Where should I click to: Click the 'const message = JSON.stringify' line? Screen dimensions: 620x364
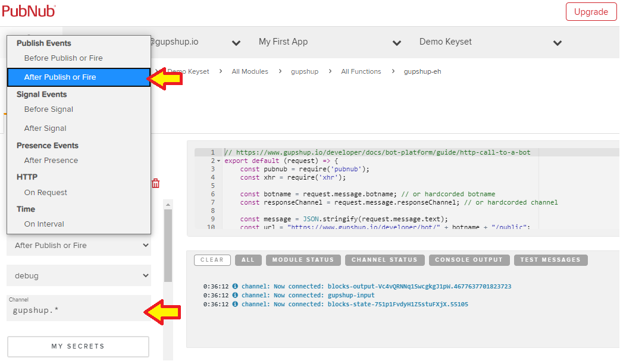tap(343, 219)
